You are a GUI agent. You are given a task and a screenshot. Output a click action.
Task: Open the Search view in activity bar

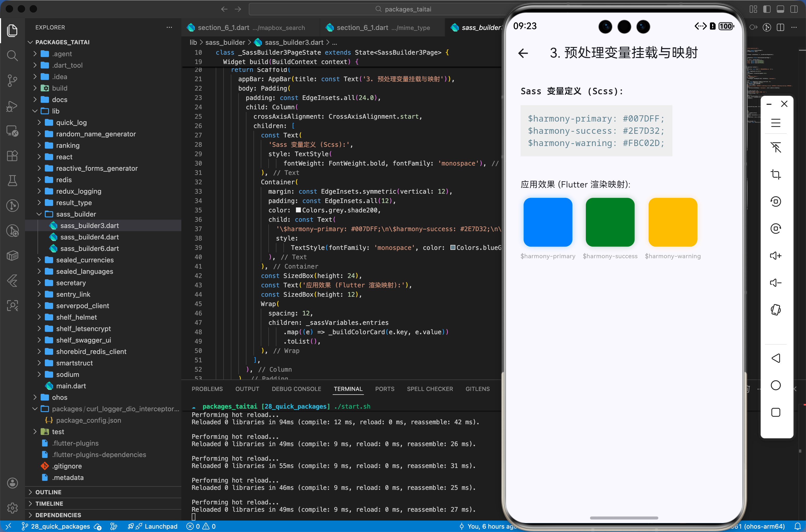coord(12,55)
